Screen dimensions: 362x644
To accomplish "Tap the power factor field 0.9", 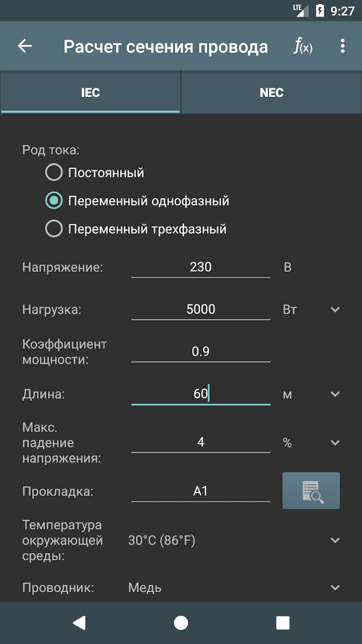I will pos(201,352).
